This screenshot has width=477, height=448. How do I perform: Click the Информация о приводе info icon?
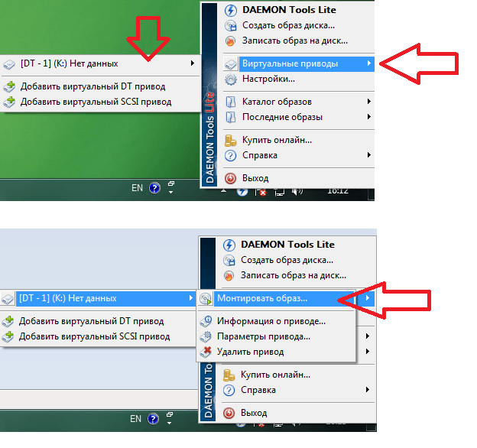click(x=206, y=321)
